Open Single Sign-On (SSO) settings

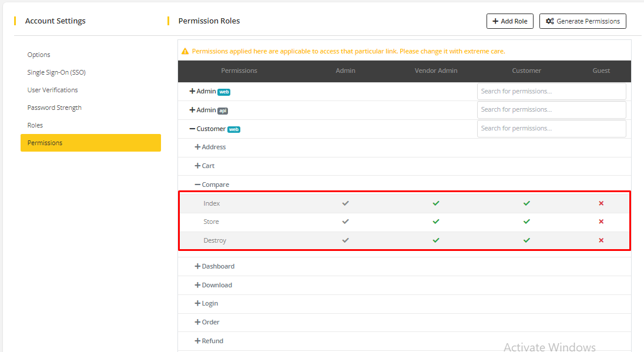tap(56, 72)
